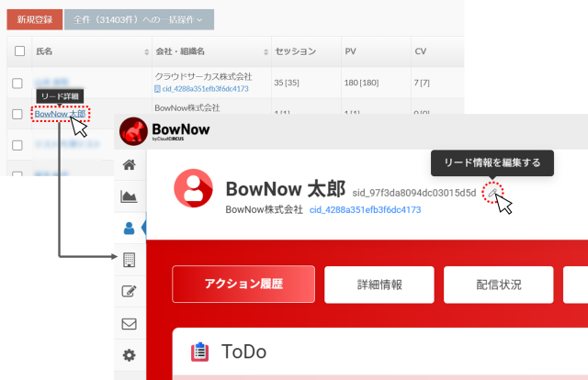Click BowNow株式会社 in list row

pos(187,108)
